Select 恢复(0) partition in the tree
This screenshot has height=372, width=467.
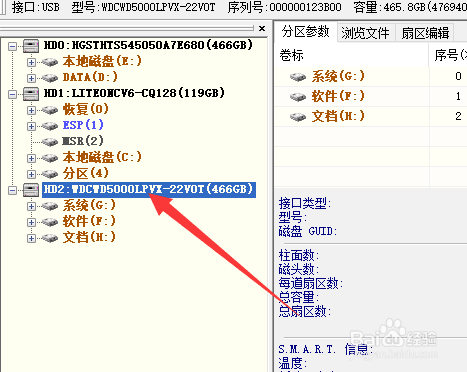tap(86, 109)
